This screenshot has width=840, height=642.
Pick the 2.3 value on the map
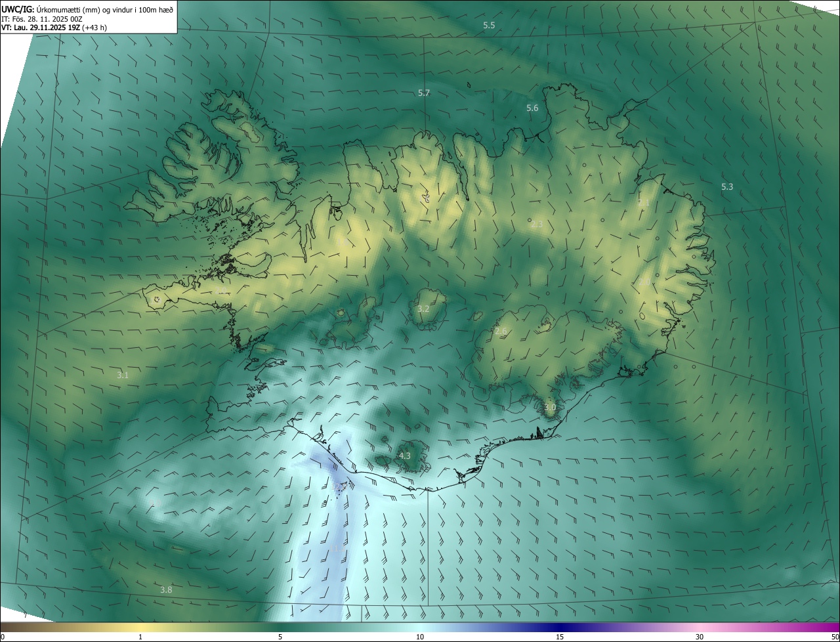[537, 225]
